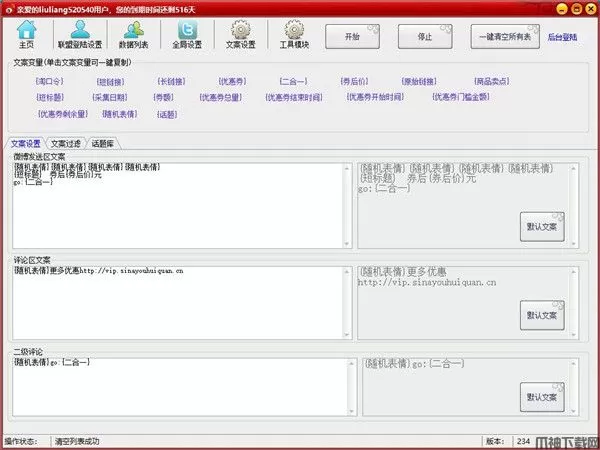
Task: Minimize the window
Action: (x=562, y=9)
